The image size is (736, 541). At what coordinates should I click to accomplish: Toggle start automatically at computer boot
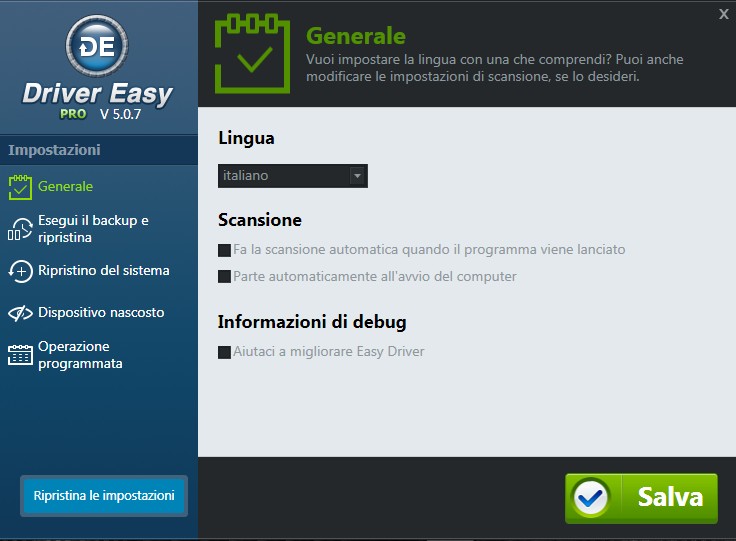[x=224, y=276]
